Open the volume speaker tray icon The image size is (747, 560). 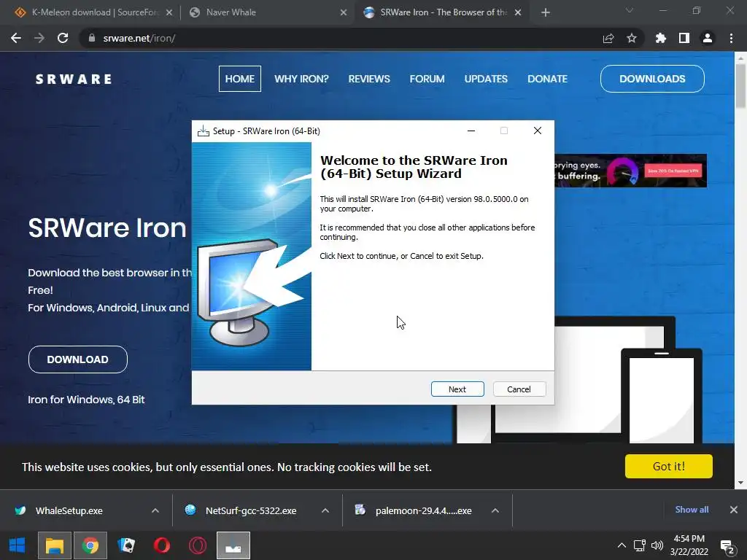pyautogui.click(x=657, y=545)
